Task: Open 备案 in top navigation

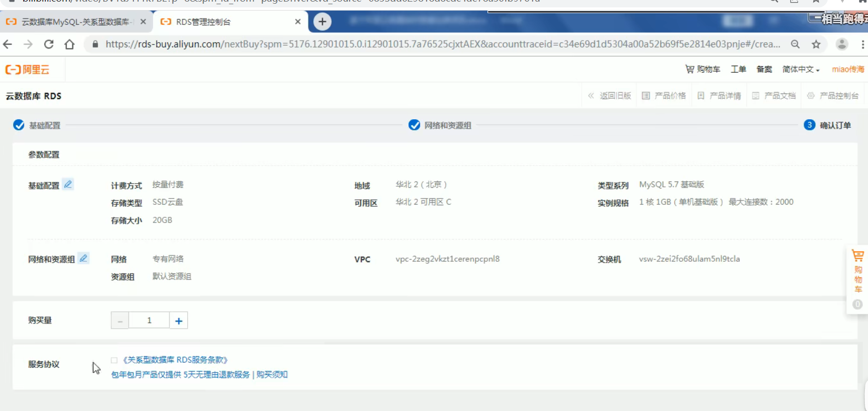Action: click(x=764, y=69)
